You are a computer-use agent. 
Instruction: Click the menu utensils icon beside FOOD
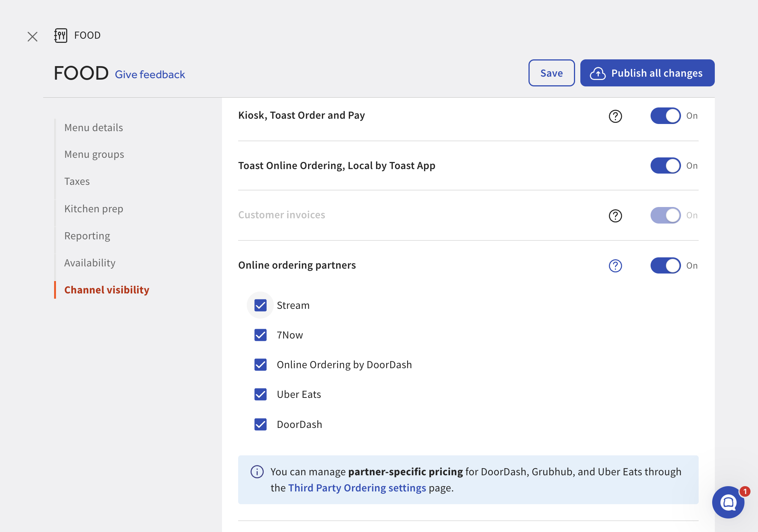pyautogui.click(x=60, y=35)
